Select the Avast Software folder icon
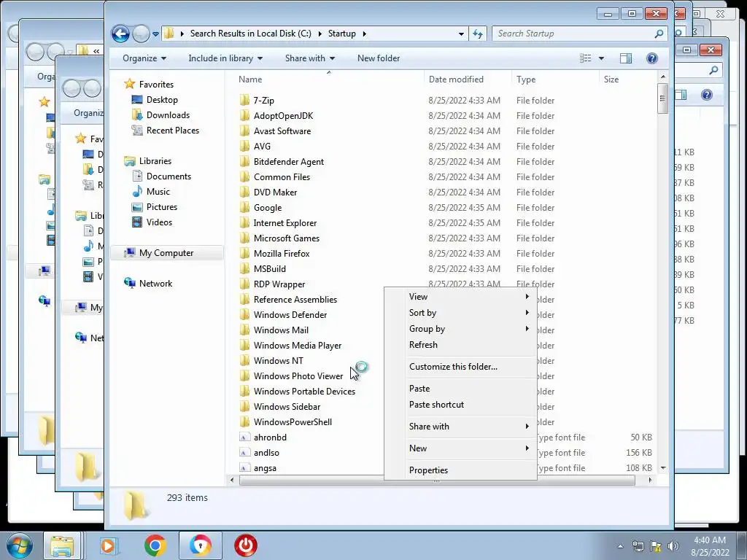 tap(244, 131)
